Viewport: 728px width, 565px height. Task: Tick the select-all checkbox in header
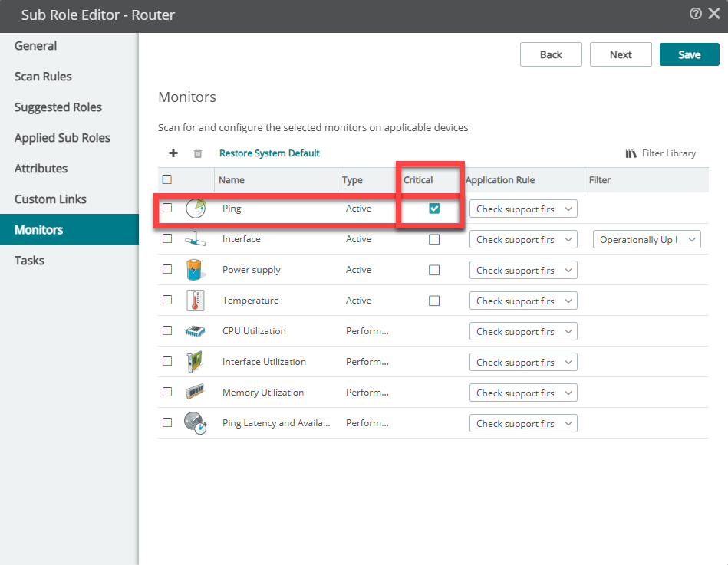pos(167,179)
